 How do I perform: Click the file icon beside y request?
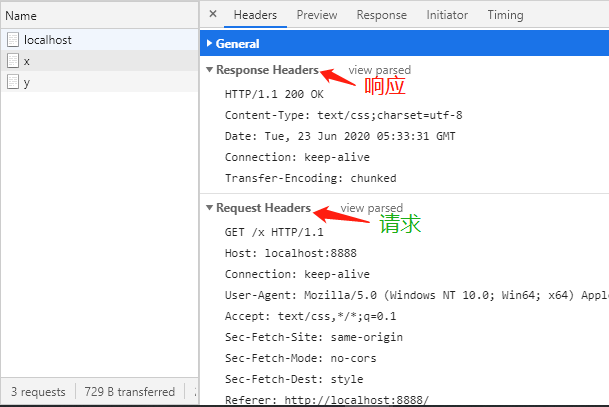(x=13, y=82)
